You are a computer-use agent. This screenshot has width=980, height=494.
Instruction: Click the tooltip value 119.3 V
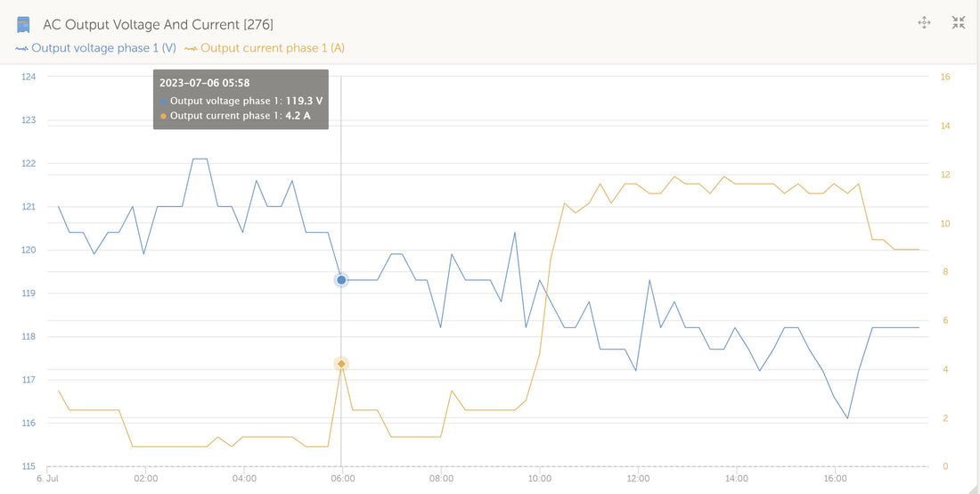point(304,100)
